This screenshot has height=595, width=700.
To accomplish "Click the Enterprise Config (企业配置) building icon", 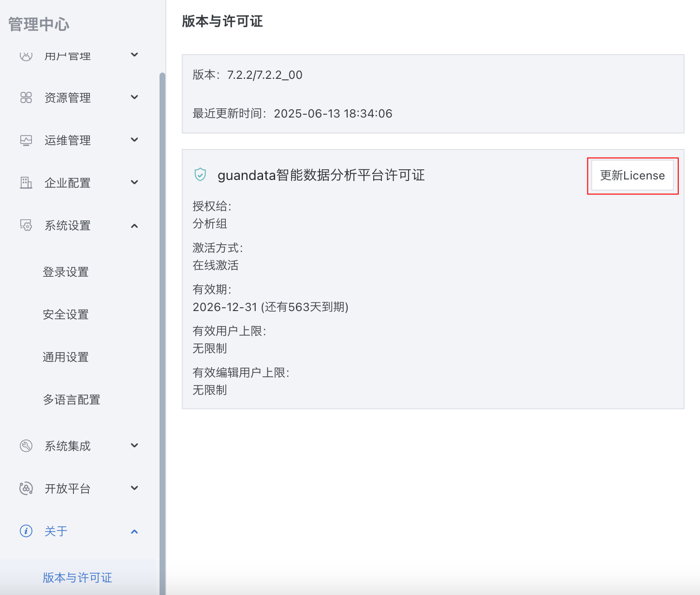I will pos(26,183).
